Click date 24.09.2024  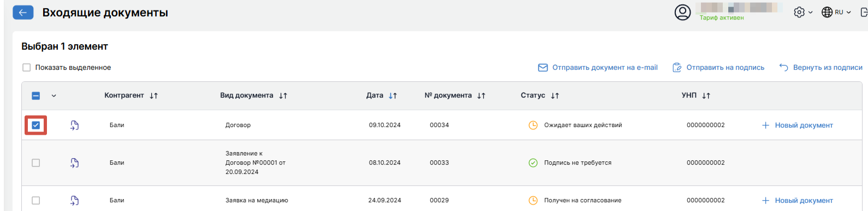(385, 201)
